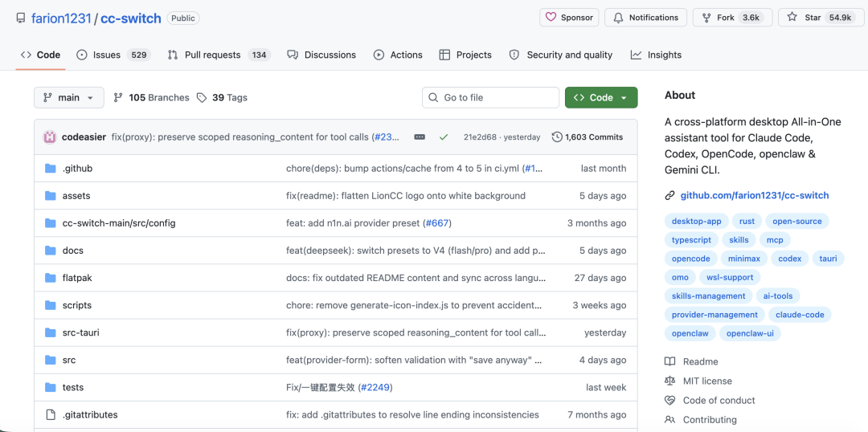Open the farion1231 owner link
The width and height of the screenshot is (868, 432).
tap(61, 18)
